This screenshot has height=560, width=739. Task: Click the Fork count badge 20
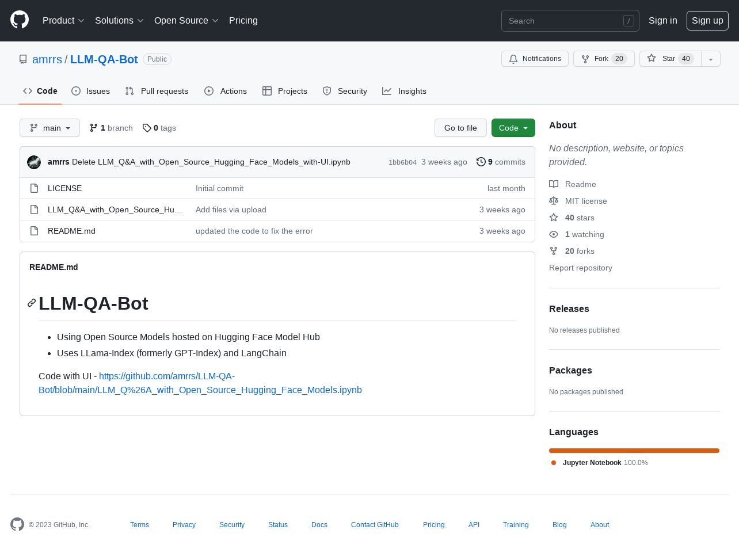tap(619, 59)
